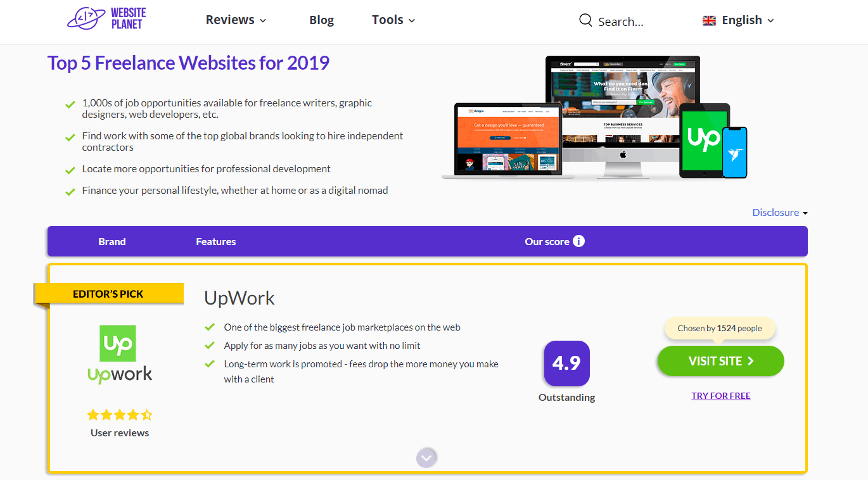The width and height of the screenshot is (868, 480).
Task: Click the EDITOR'S PICK ribbon
Action: point(108,294)
